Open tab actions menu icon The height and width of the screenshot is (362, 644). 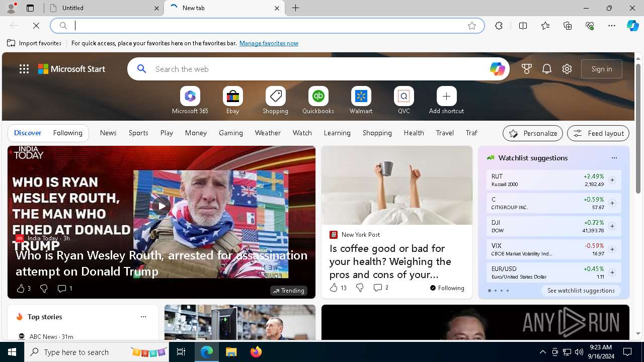(30, 8)
